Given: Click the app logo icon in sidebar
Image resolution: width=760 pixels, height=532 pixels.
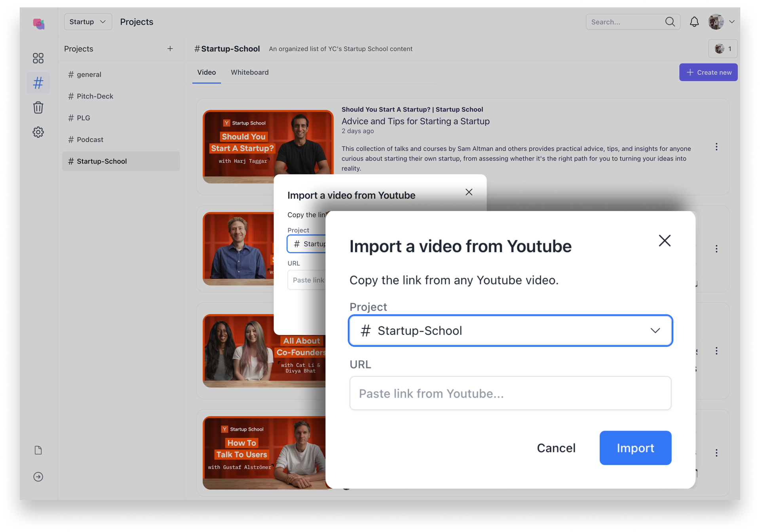Looking at the screenshot, I should click(38, 24).
